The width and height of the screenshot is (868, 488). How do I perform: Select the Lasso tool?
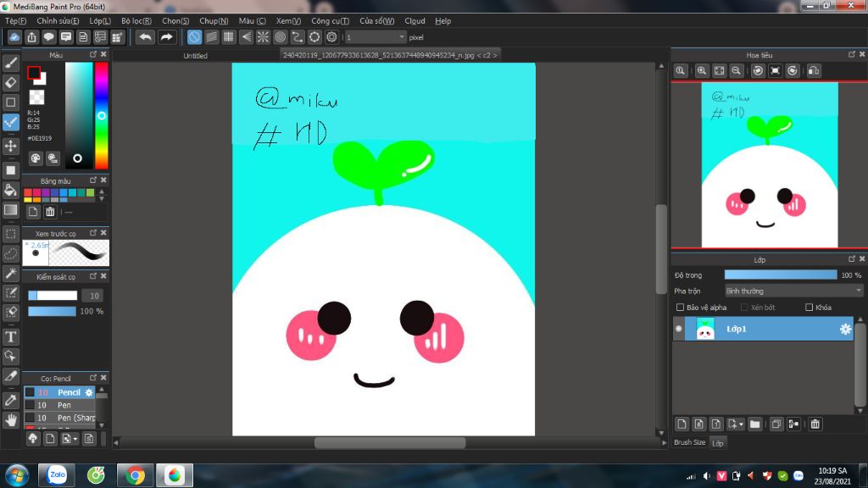pos(10,254)
